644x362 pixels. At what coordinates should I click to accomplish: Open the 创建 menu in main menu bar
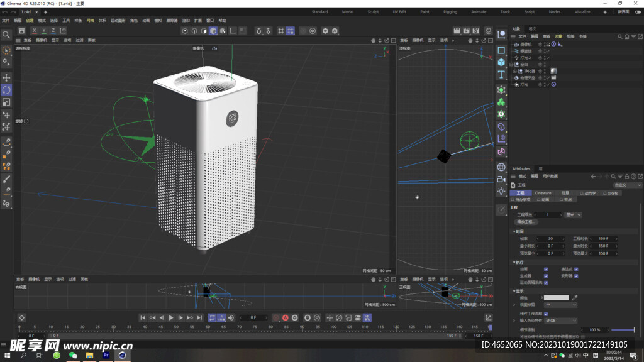(x=30, y=21)
